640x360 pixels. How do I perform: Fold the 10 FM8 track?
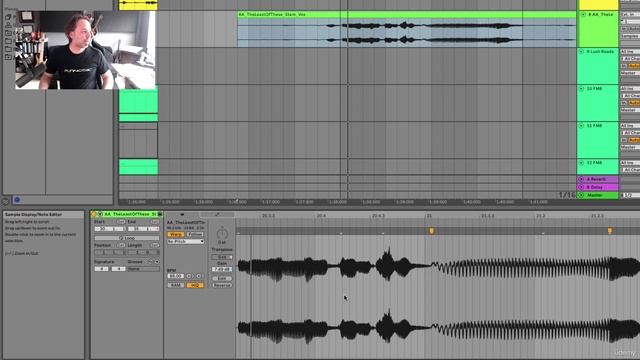point(581,89)
